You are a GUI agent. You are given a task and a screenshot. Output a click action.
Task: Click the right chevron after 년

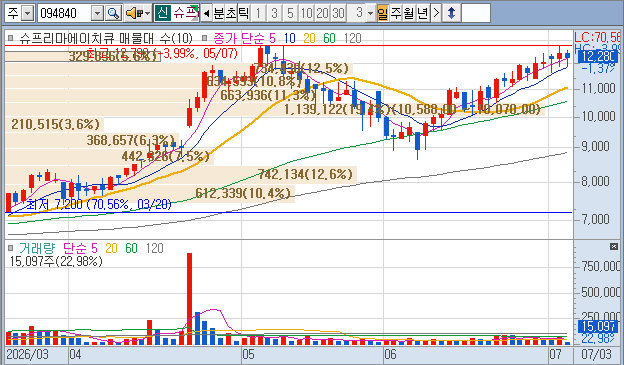436,13
